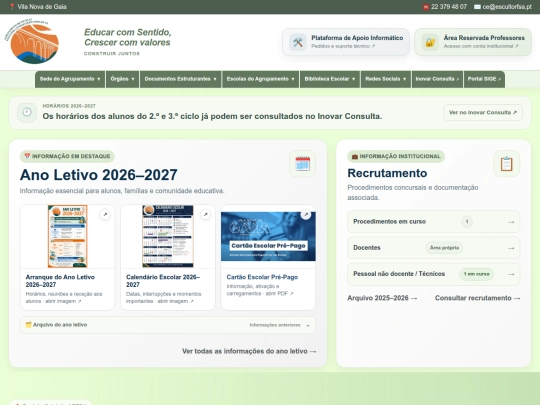Screen dimensions: 540x405
Task: Click the arrow on Pessoal não docente / Técnicos row
Action: (x=511, y=274)
